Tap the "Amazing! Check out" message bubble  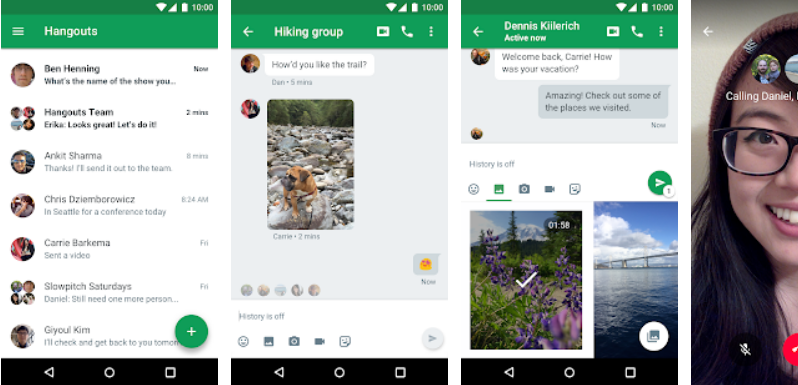click(603, 101)
